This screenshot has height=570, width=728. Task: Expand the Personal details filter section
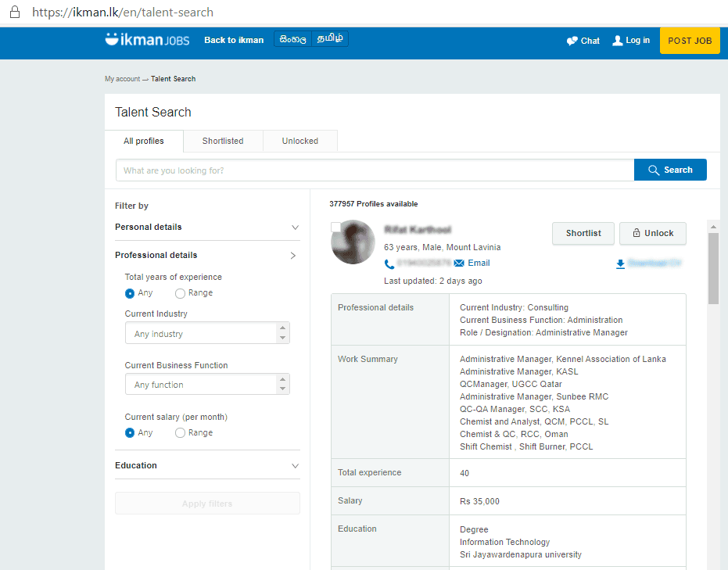(207, 227)
